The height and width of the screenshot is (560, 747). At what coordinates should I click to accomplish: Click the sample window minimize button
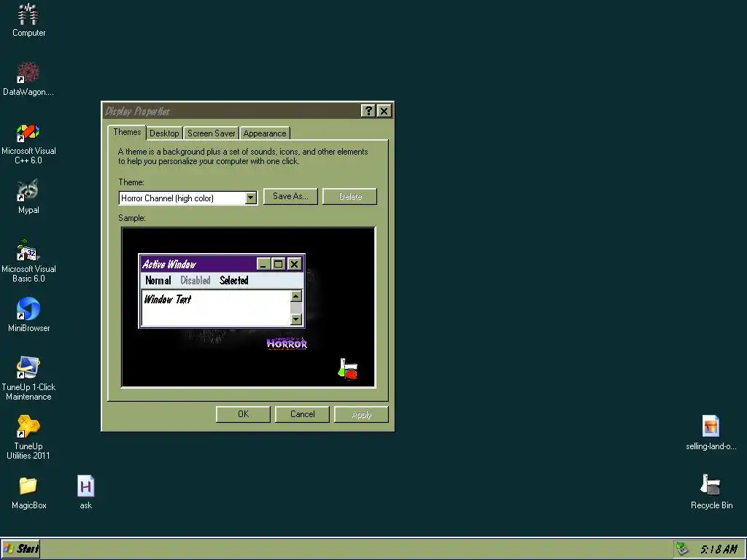263,264
